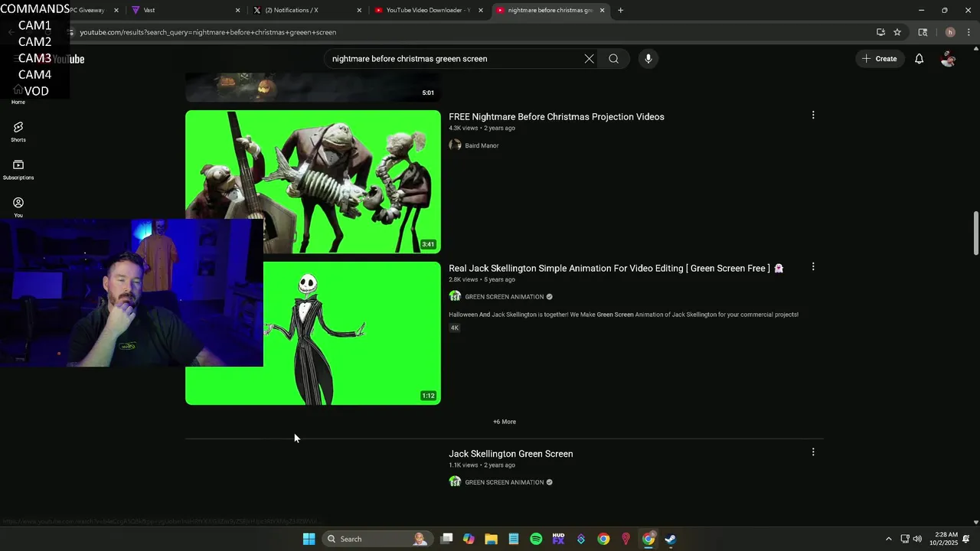The image size is (980, 551).
Task: Open Task View from the taskbar
Action: coord(446,539)
